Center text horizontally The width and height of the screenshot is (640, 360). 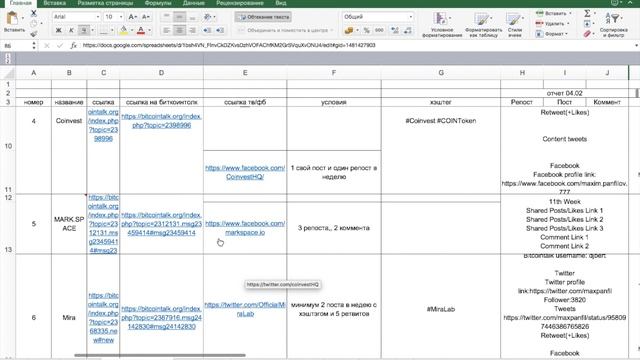click(x=179, y=30)
